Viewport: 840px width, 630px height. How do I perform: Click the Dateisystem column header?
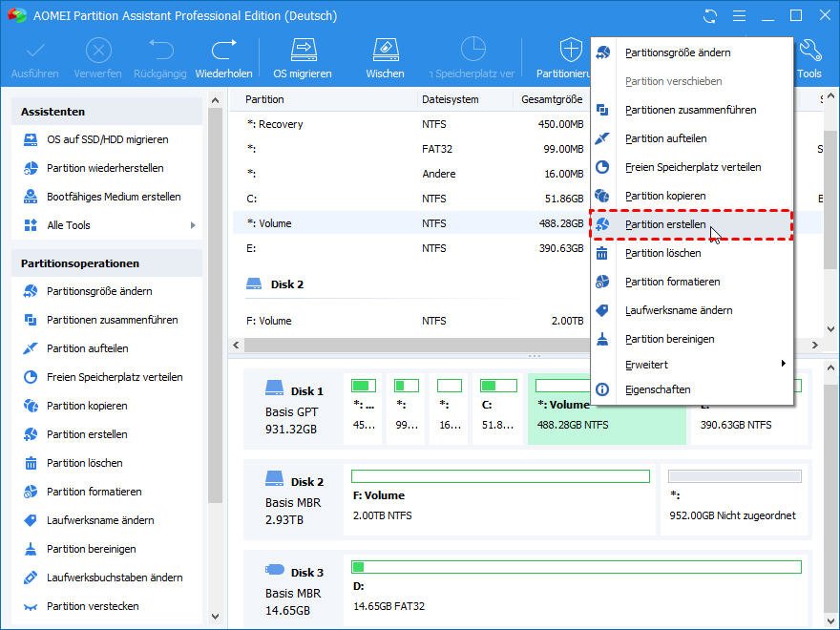[x=449, y=99]
